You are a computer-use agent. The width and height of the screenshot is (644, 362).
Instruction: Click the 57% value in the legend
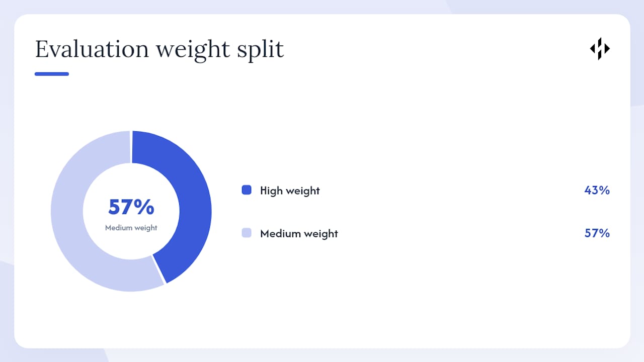click(597, 233)
